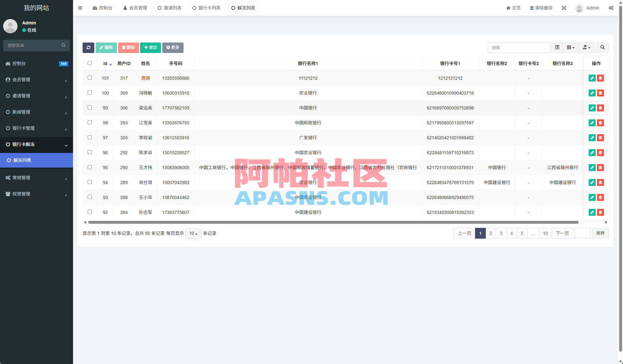Open the columns visibility dropdown
Viewport: 623px width, 364px height.
coord(571,47)
